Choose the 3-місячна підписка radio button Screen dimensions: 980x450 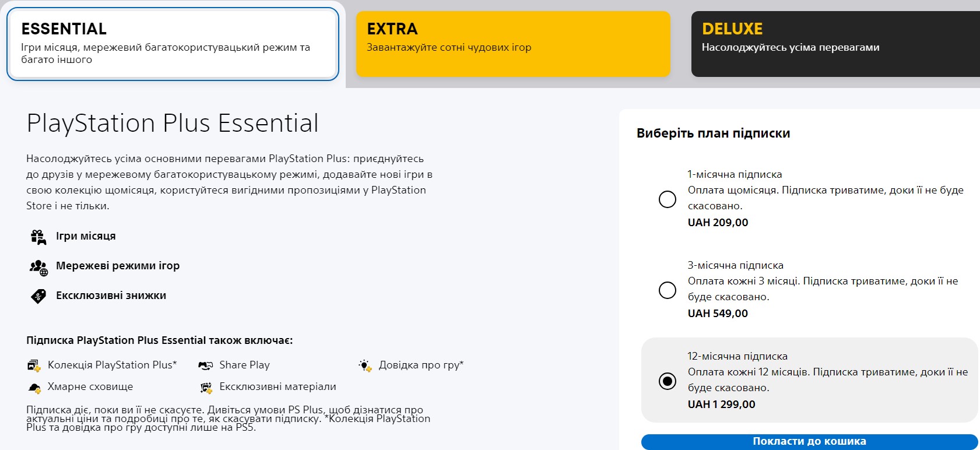[x=667, y=290]
